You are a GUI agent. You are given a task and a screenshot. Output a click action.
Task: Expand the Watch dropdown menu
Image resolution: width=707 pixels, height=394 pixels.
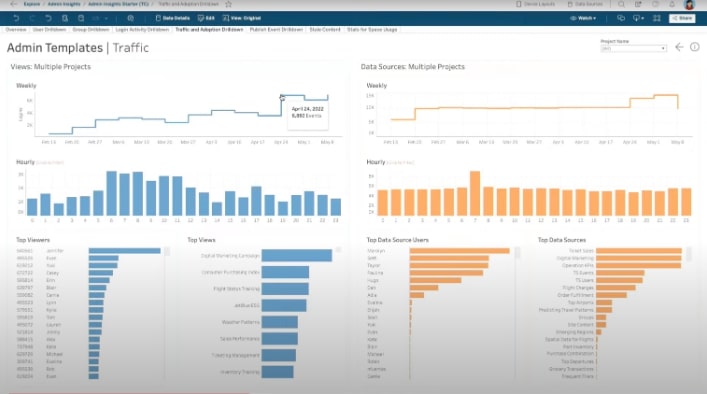[x=583, y=18]
